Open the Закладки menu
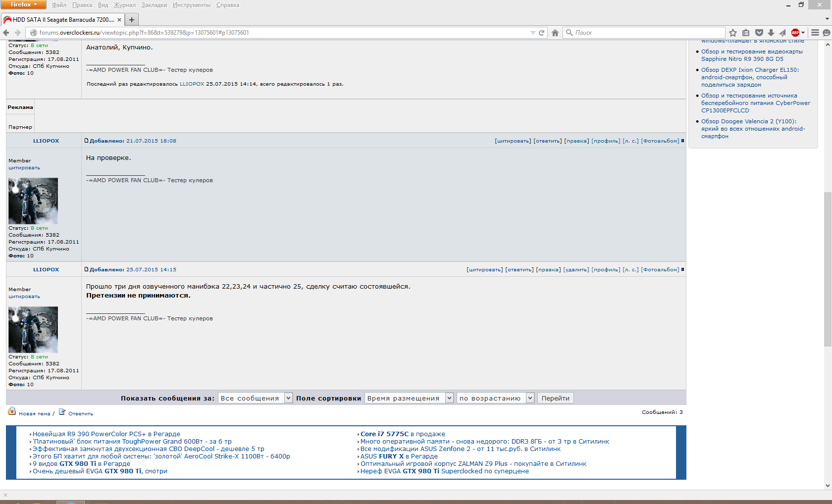This screenshot has height=504, width=832. click(x=154, y=5)
